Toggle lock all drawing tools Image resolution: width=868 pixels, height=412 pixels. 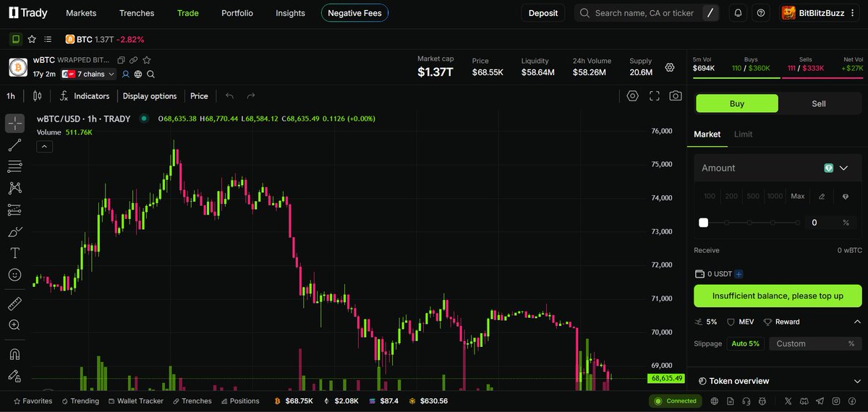[x=14, y=375]
